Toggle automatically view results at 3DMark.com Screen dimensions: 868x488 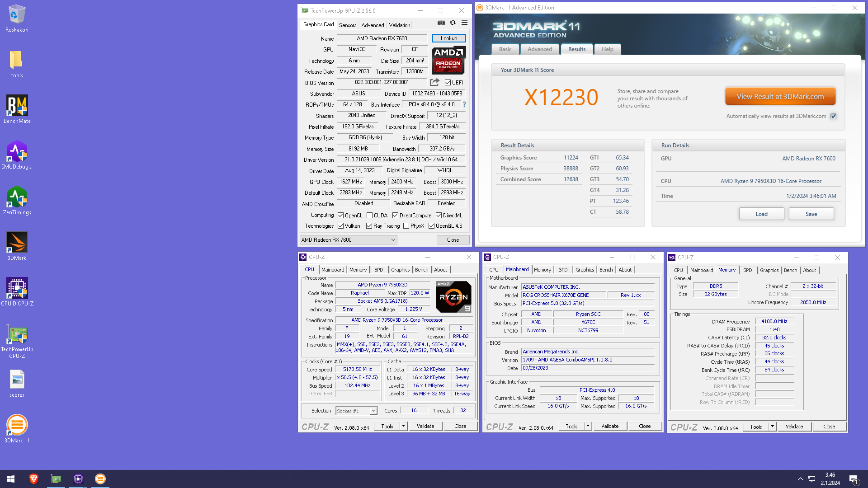833,117
